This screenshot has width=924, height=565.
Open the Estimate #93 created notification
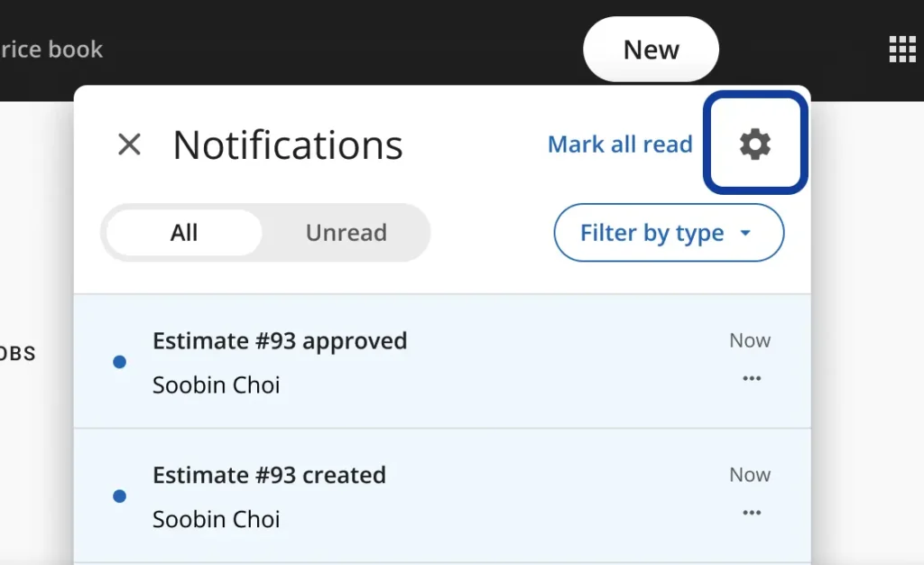coord(269,476)
